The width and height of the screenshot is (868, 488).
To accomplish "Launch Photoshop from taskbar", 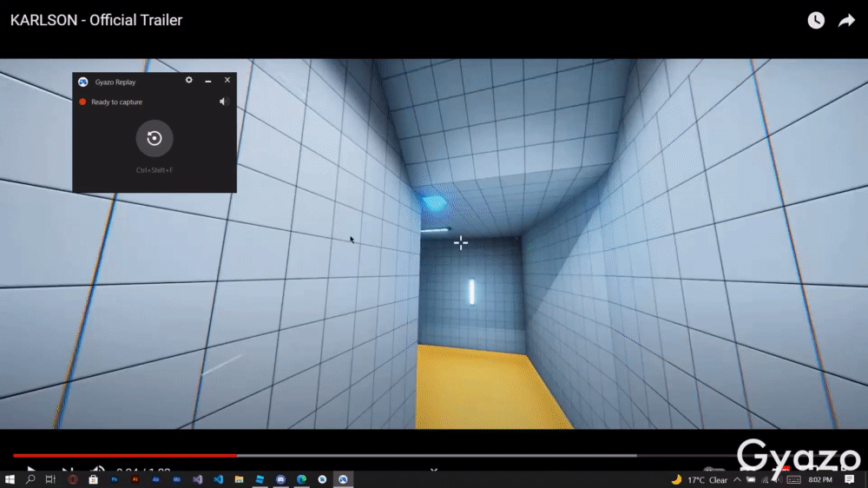I will pos(114,479).
